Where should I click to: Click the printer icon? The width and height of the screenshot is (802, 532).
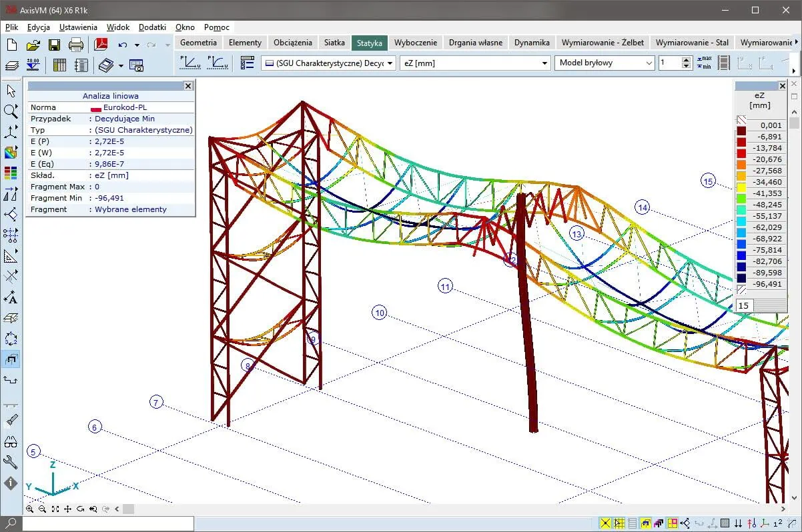(x=76, y=45)
